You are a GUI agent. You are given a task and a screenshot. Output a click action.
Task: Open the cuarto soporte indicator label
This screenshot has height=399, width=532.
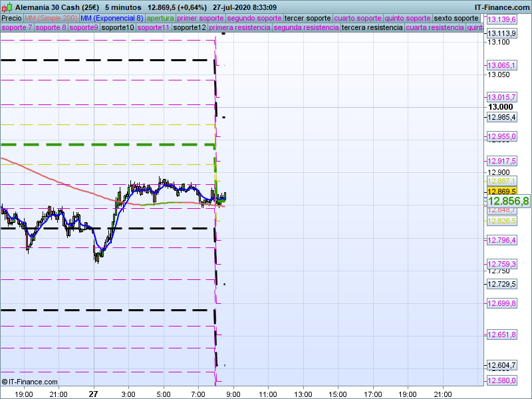point(358,18)
